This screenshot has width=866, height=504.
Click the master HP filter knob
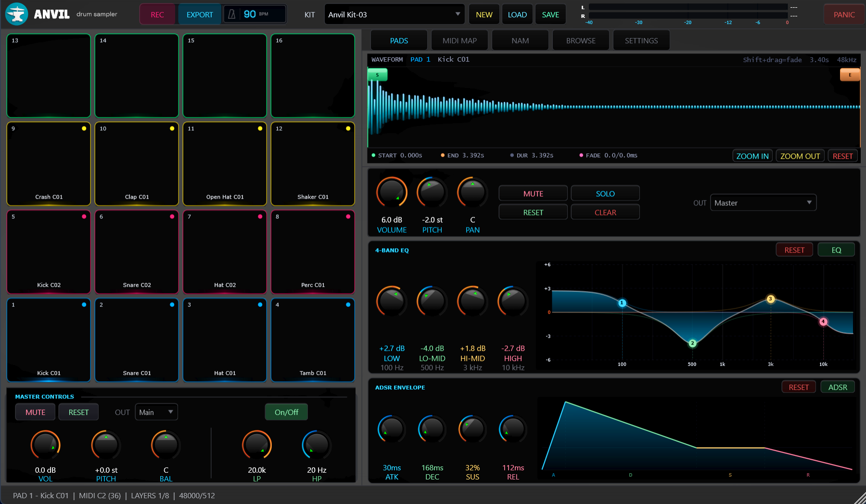(x=317, y=445)
